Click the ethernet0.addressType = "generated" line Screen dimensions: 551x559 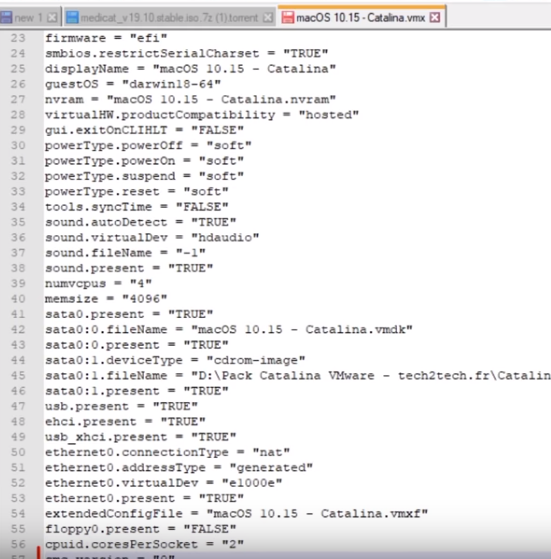[179, 467]
